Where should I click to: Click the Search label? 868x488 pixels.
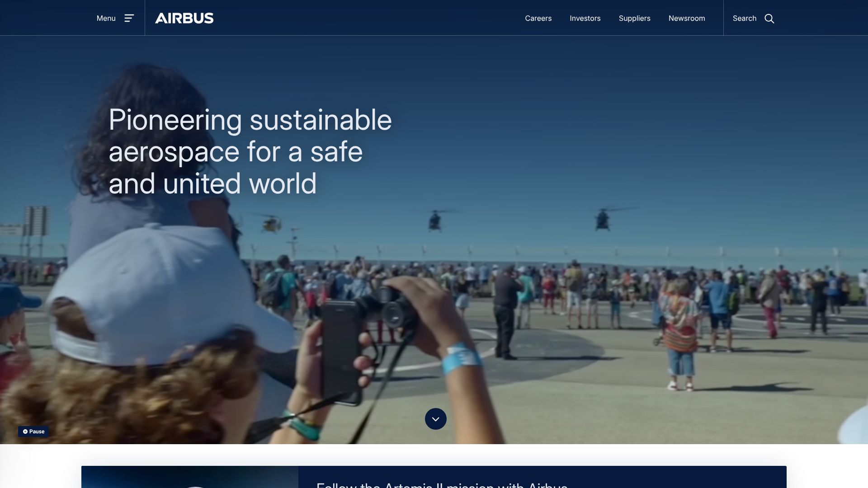[744, 18]
